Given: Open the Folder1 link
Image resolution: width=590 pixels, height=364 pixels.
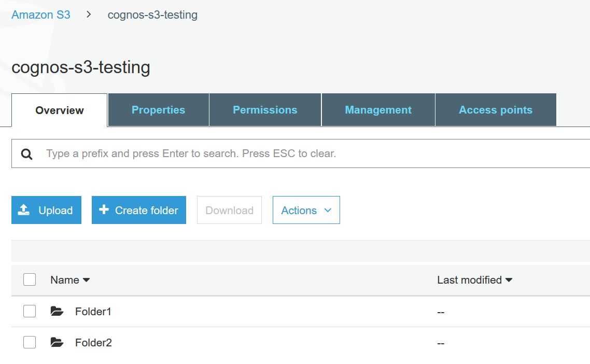Looking at the screenshot, I should 93,312.
